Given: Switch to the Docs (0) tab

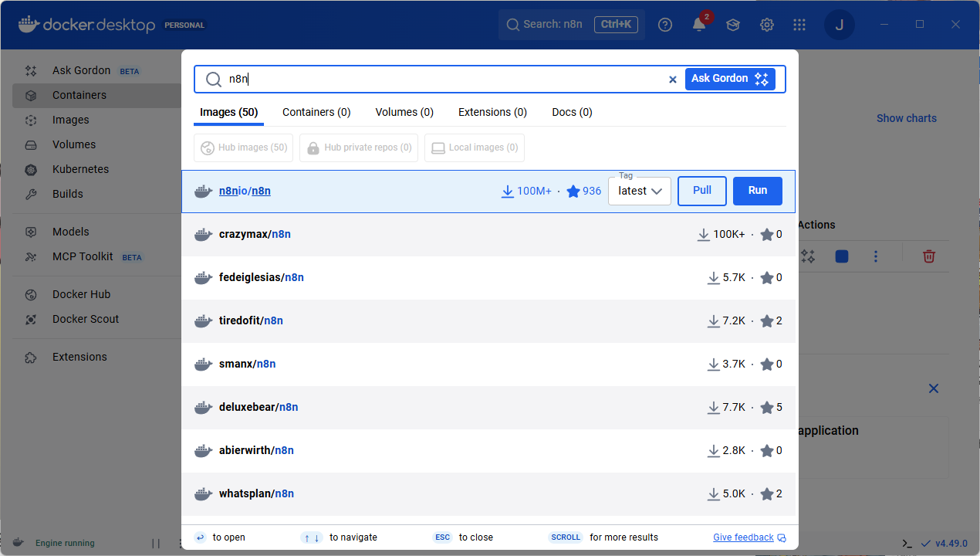Looking at the screenshot, I should pyautogui.click(x=572, y=112).
